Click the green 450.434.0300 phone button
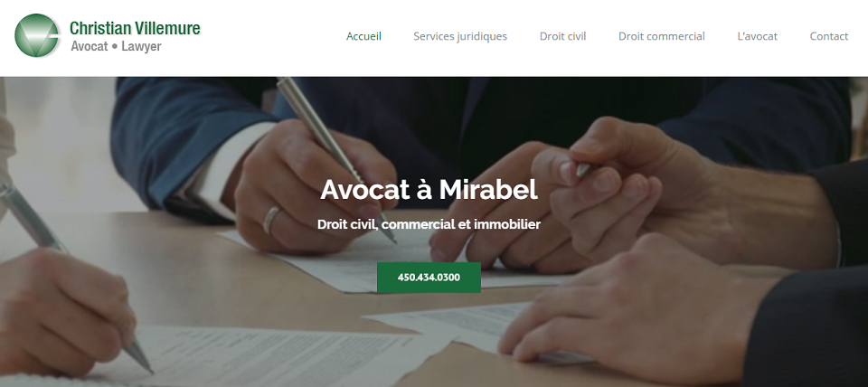 click(429, 278)
